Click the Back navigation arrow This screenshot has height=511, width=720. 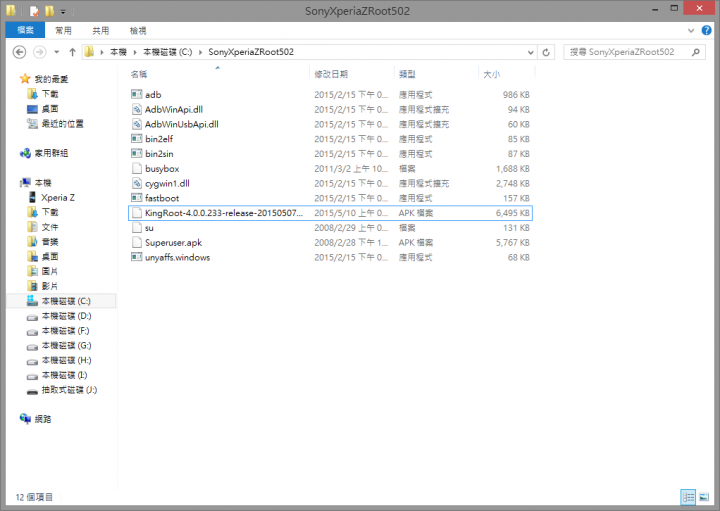pyautogui.click(x=19, y=52)
